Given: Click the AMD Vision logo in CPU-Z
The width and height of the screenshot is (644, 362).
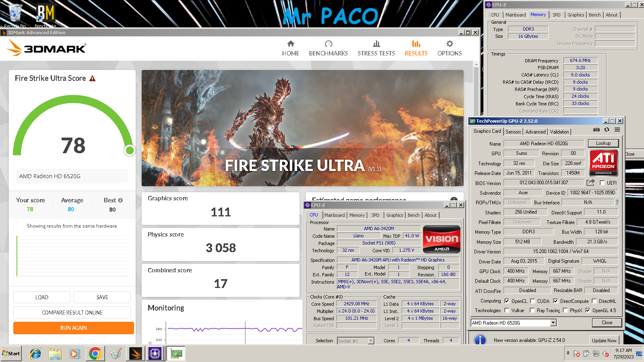Looking at the screenshot, I should click(x=442, y=239).
